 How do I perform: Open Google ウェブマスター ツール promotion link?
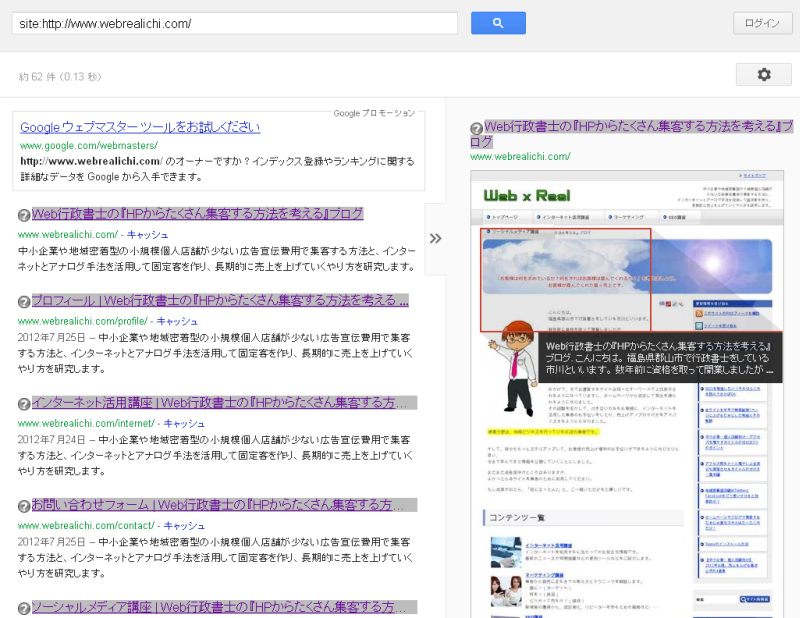[x=140, y=127]
